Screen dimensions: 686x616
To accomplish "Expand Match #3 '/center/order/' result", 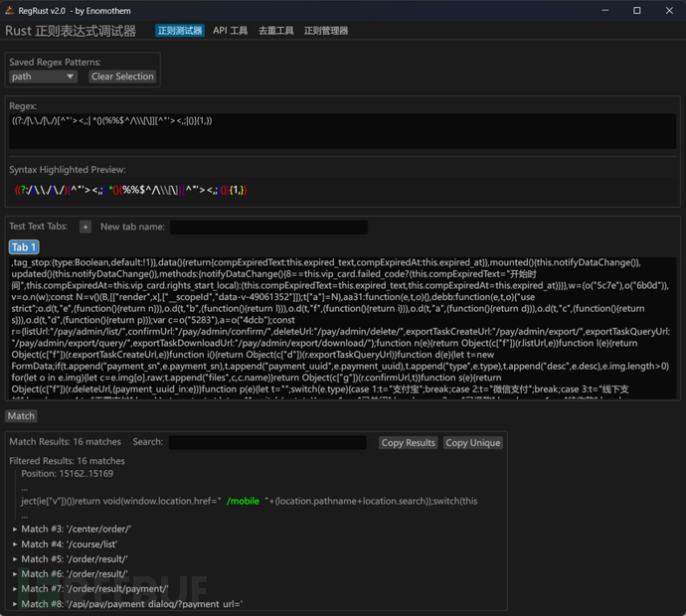I will point(15,530).
